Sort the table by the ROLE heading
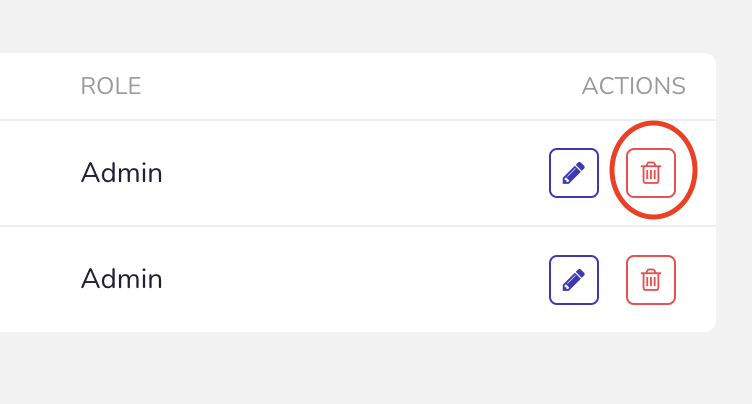The height and width of the screenshot is (404, 752). [111, 86]
